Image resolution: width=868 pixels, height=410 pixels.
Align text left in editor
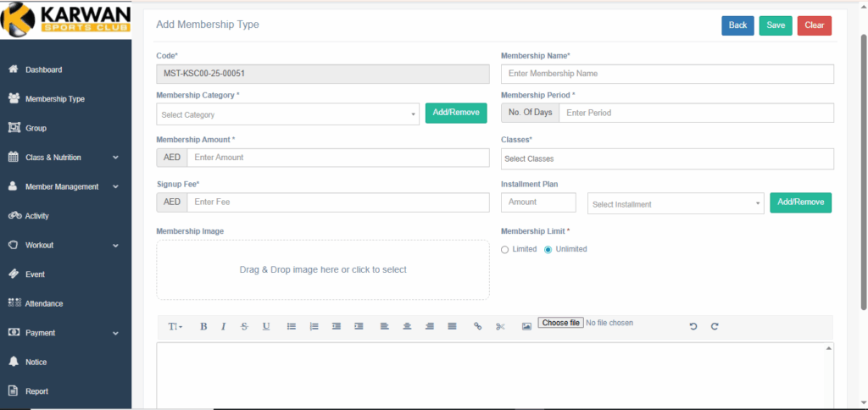384,326
